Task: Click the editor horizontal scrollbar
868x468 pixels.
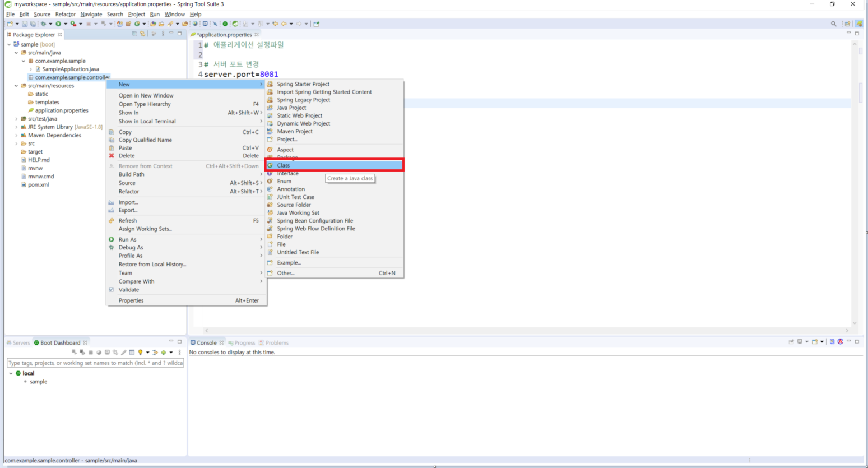Action: point(527,331)
